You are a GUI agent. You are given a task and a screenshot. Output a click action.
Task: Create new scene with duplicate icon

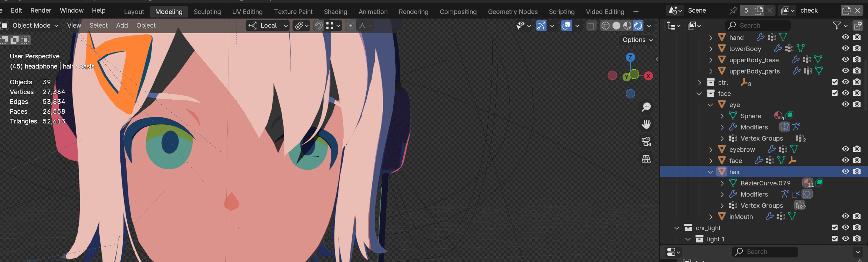point(758,10)
